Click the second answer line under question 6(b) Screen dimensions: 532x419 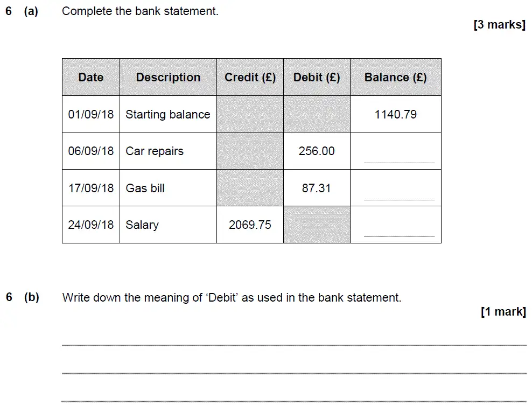point(294,373)
